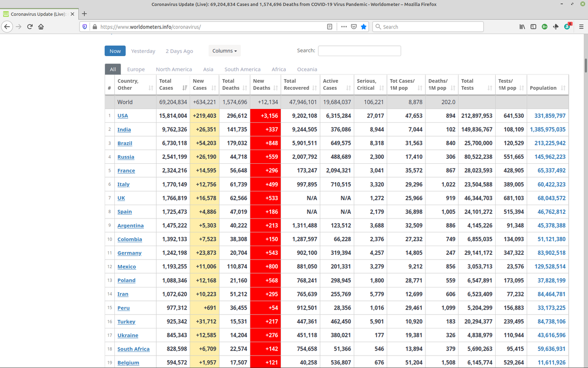
Task: Close the Coronavirus Update tab
Action: coord(73,14)
